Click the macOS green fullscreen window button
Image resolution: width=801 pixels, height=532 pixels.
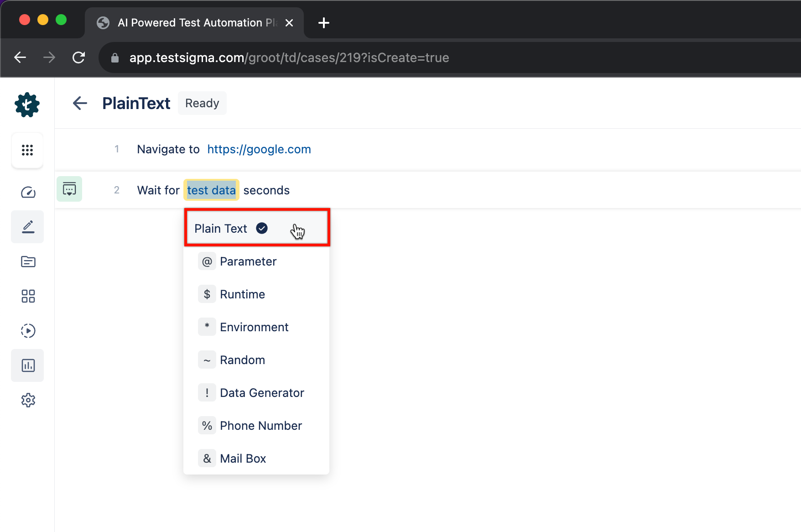coord(61,20)
